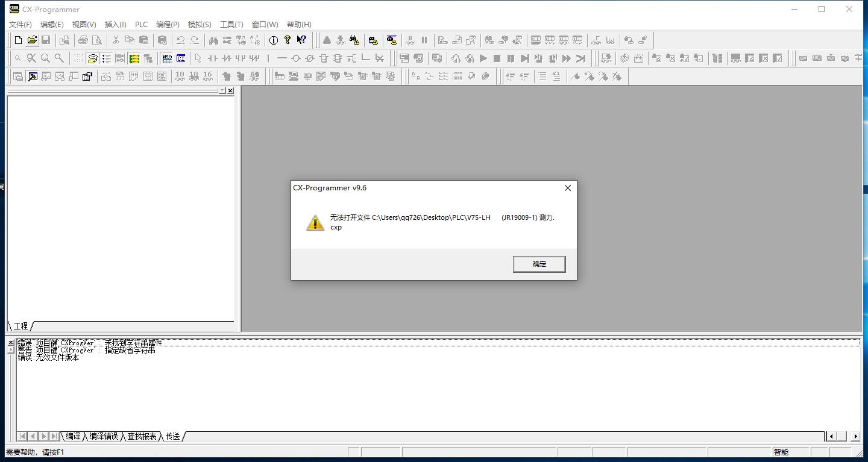The height and width of the screenshot is (462, 868).
Task: Click the project pane pin dropdown arrow
Action: (222, 90)
